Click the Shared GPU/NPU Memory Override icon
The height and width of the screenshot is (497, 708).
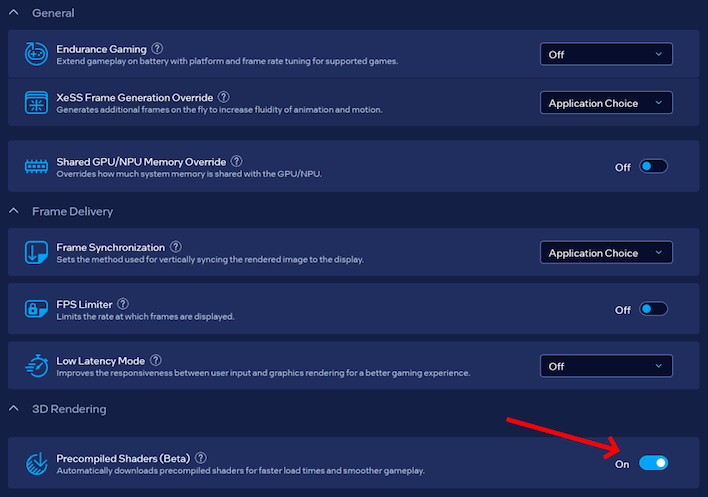pos(37,167)
